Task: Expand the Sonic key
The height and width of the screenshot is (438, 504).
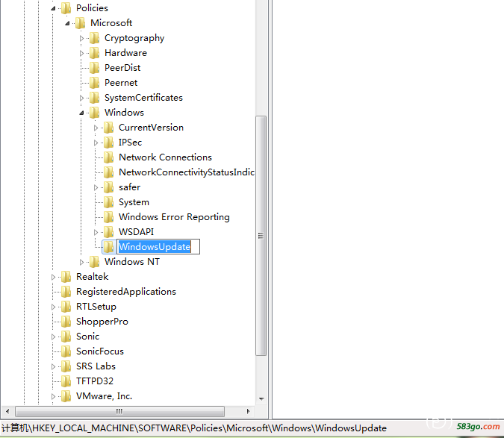Action: 53,337
